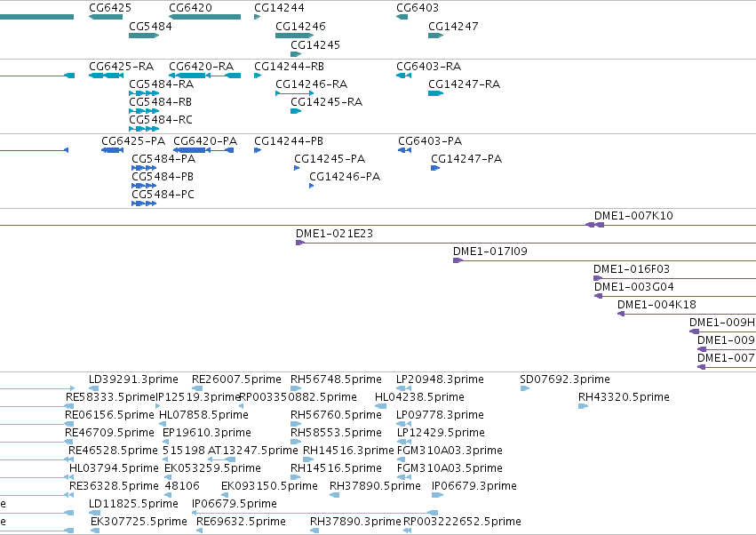The image size is (756, 535).
Task: Select the CG14246 gene label
Action: click(x=300, y=26)
